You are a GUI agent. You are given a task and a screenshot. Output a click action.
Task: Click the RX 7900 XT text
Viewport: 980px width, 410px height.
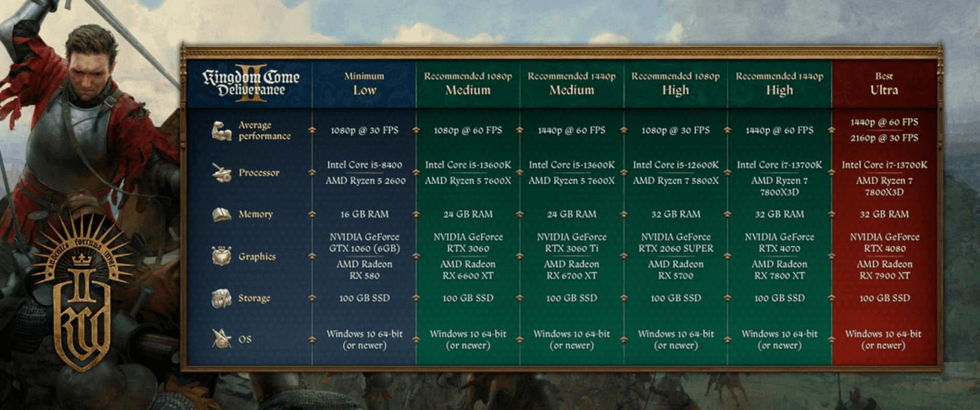(x=884, y=276)
